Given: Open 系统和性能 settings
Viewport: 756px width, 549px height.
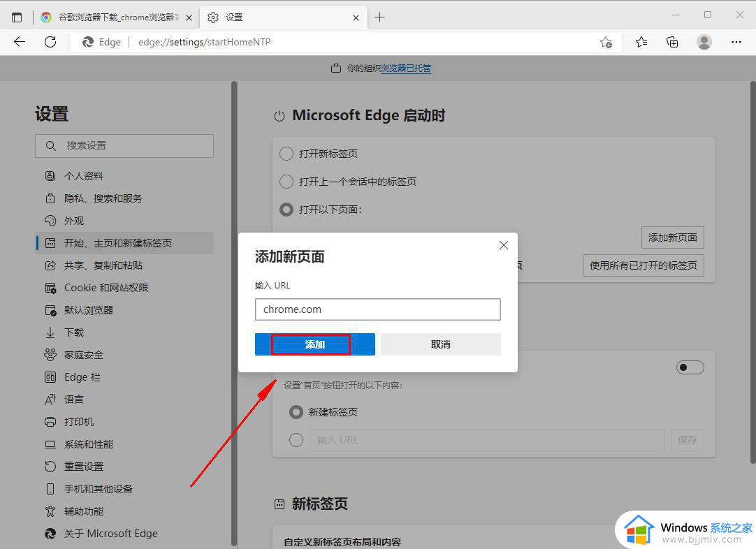Looking at the screenshot, I should [x=124, y=444].
